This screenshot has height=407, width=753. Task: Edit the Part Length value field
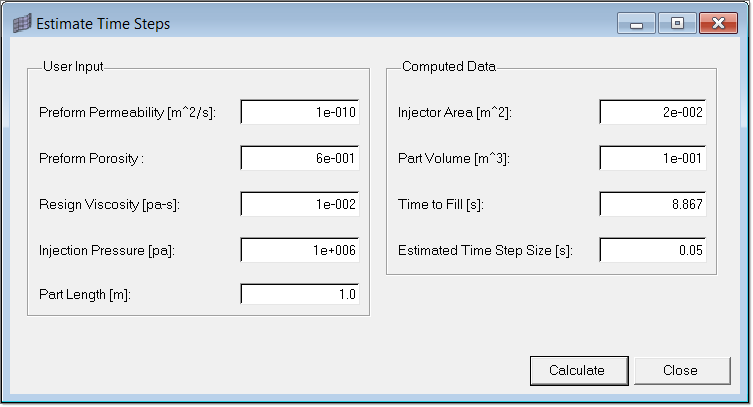pos(300,295)
